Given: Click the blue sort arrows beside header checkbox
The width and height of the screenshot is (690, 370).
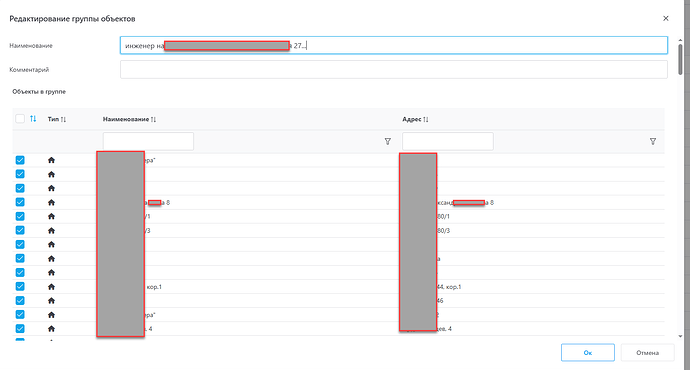Looking at the screenshot, I should pos(33,119).
